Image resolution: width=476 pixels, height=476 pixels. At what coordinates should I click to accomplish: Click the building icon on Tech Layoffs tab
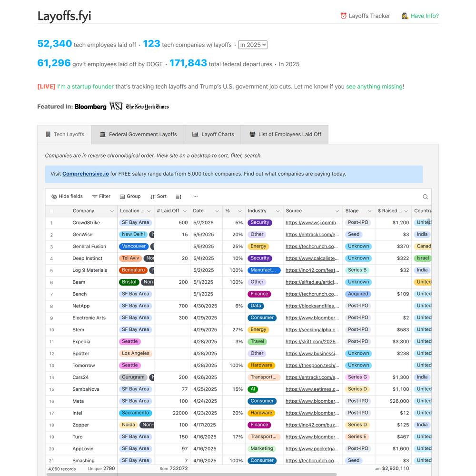(x=48, y=134)
